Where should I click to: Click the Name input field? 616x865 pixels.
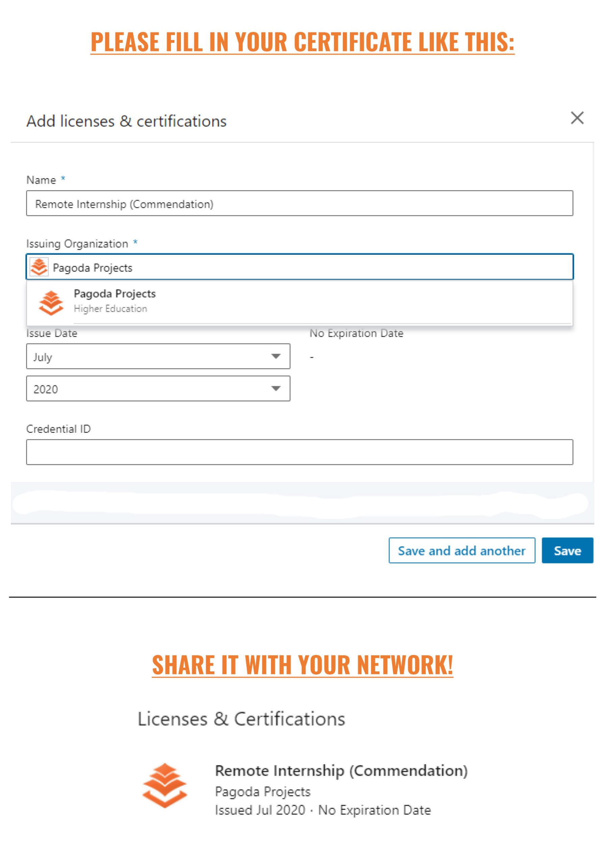[300, 203]
